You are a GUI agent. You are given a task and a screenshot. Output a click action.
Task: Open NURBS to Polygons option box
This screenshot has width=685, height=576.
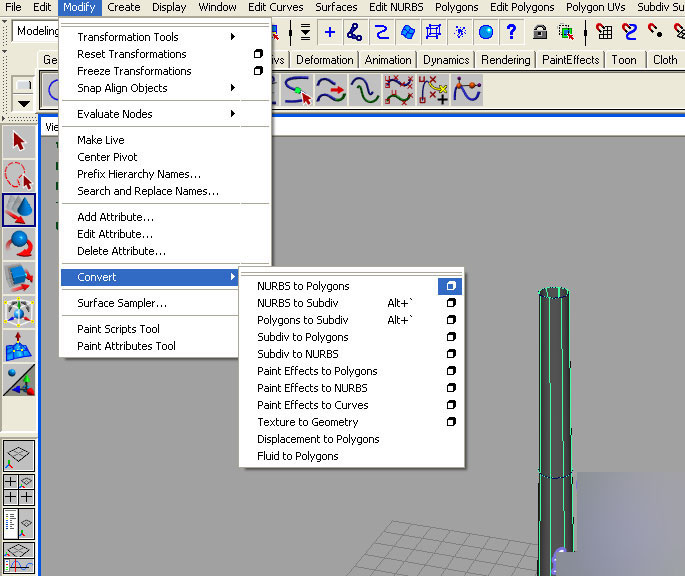[450, 286]
